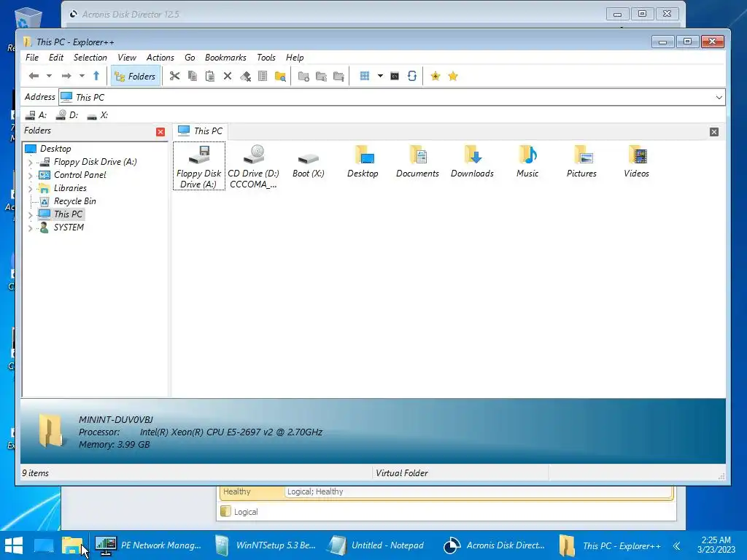Screen dimensions: 747x560
Task: Go back with the left arrow button
Action: pyautogui.click(x=34, y=76)
